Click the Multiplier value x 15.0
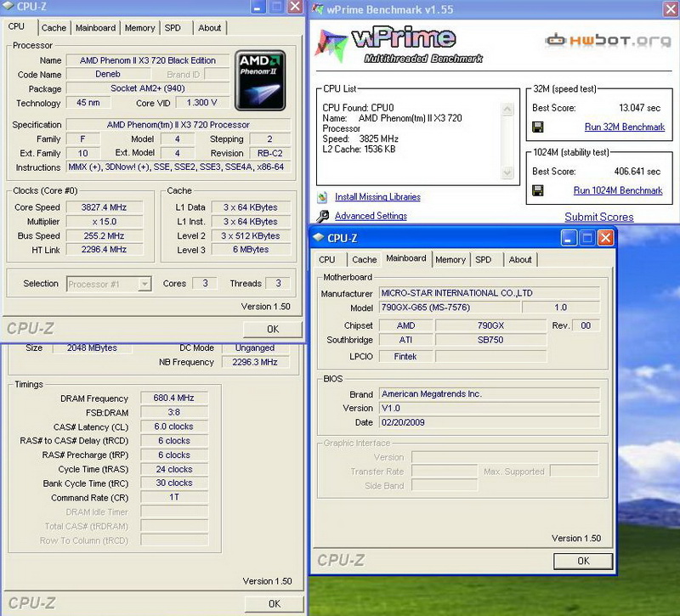 click(104, 222)
